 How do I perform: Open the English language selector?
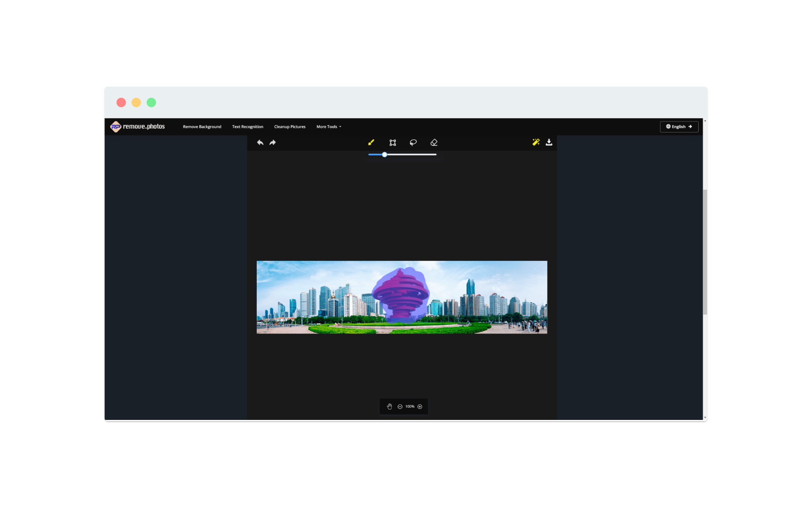point(679,127)
